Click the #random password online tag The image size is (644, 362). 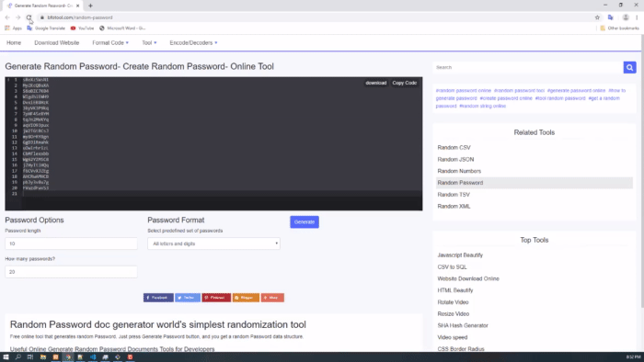click(x=464, y=91)
